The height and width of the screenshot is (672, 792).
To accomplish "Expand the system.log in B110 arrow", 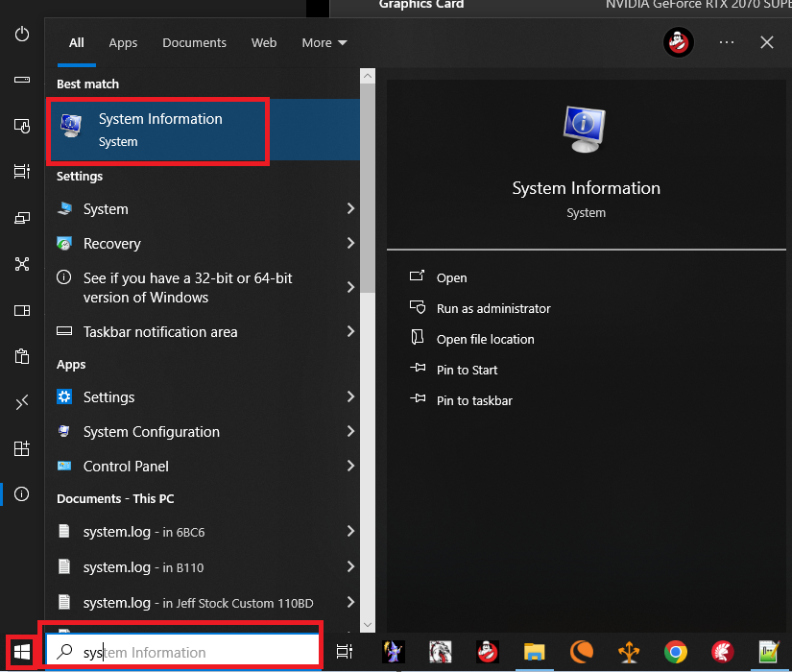I will [350, 566].
